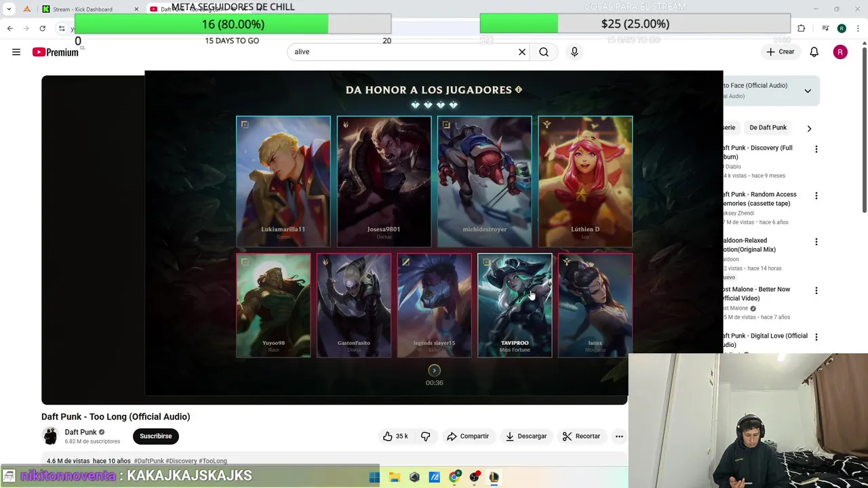Open YouTube notifications bell
Viewport: 868px width, 488px height.
[814, 52]
